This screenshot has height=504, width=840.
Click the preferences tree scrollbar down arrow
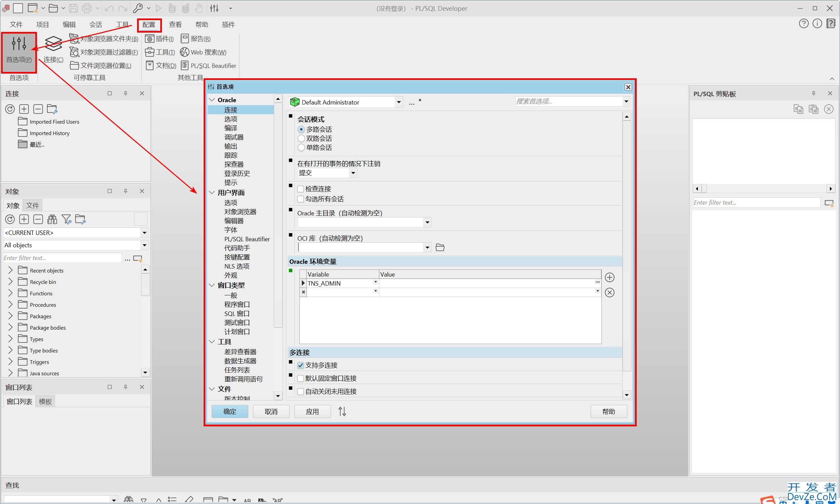(x=278, y=396)
